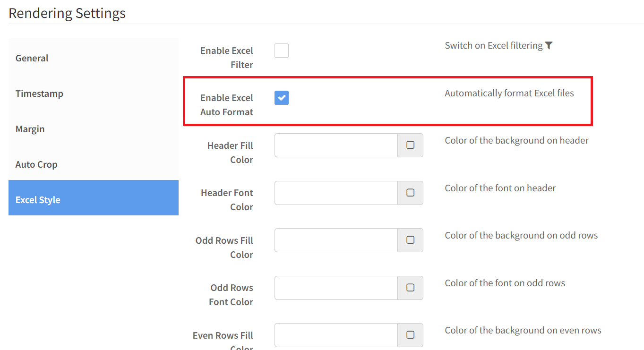The height and width of the screenshot is (350, 644).
Task: Open the Even Rows Fill Color picker swatch
Action: 410,335
